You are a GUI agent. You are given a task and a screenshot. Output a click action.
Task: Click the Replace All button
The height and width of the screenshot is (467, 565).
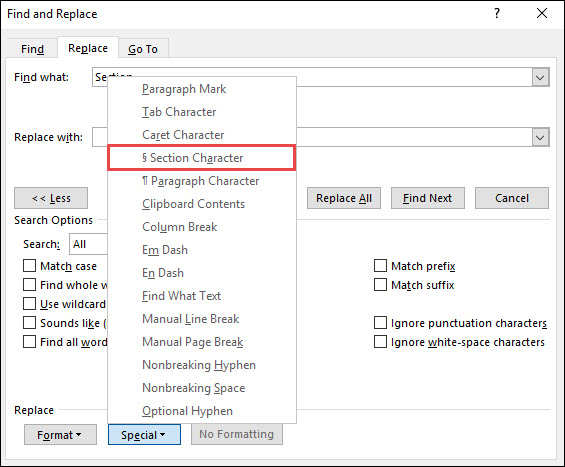[344, 198]
